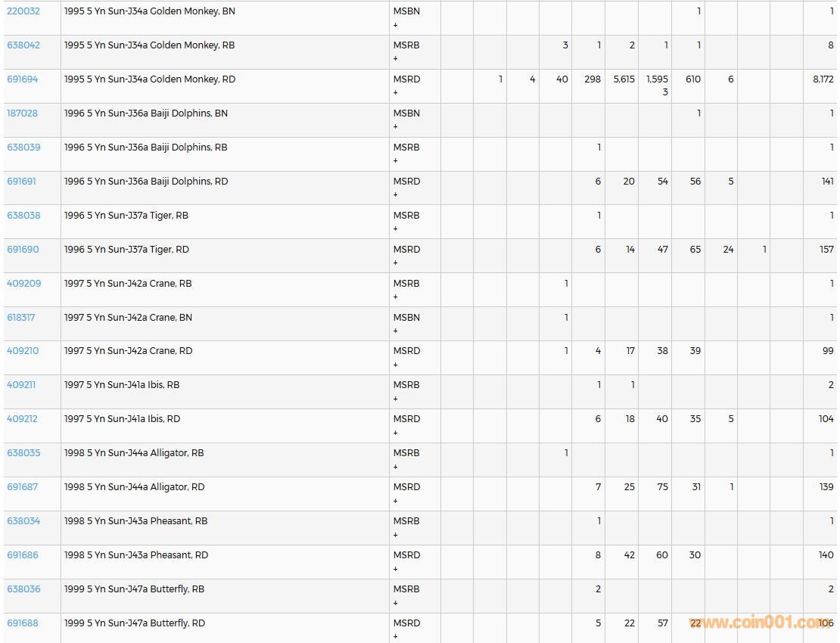Follow the 409209 Crane RB link

(x=24, y=284)
